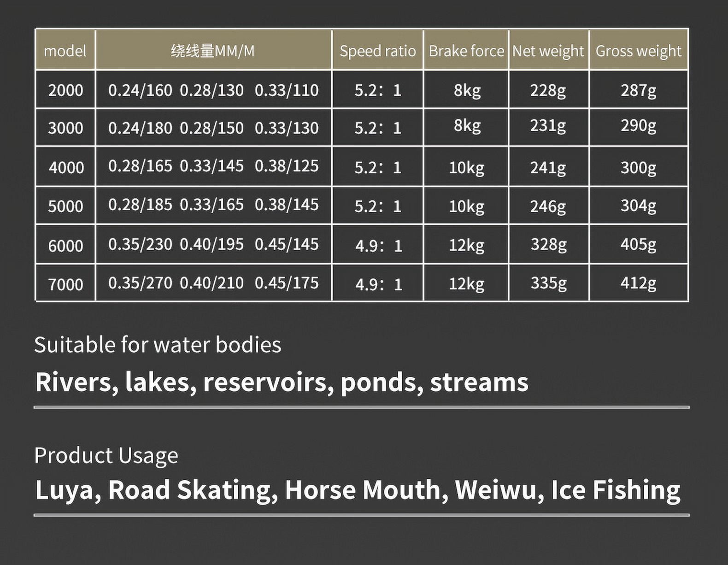Click the model 7000 cell

[65, 283]
